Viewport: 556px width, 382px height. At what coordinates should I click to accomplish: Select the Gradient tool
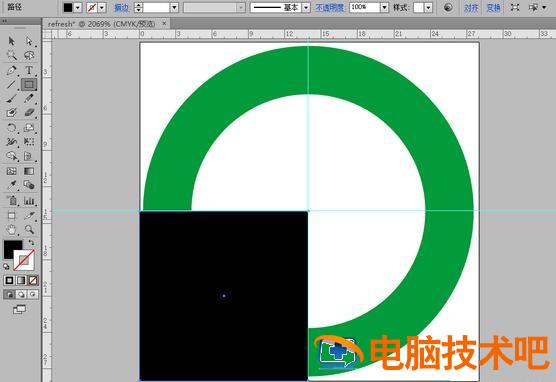[x=29, y=171]
